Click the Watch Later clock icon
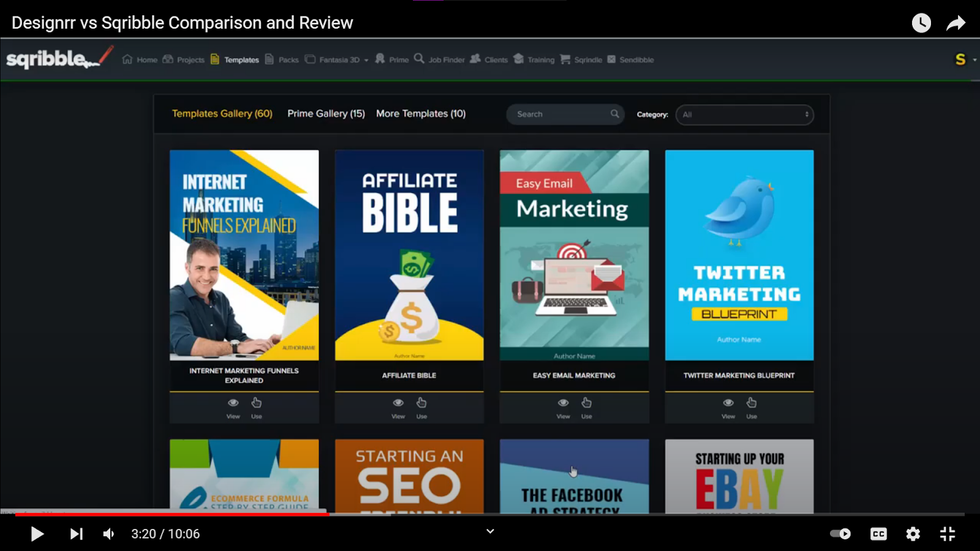Screen dimensions: 980x551 [x=921, y=23]
